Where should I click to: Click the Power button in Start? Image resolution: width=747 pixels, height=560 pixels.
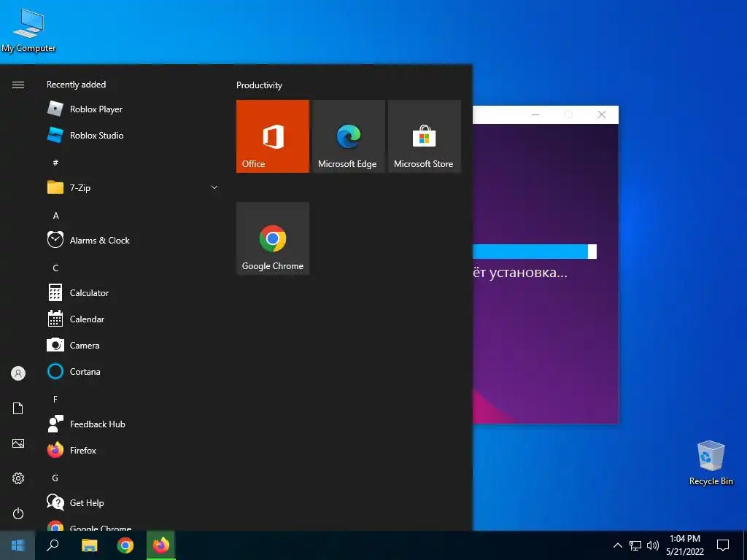tap(18, 513)
